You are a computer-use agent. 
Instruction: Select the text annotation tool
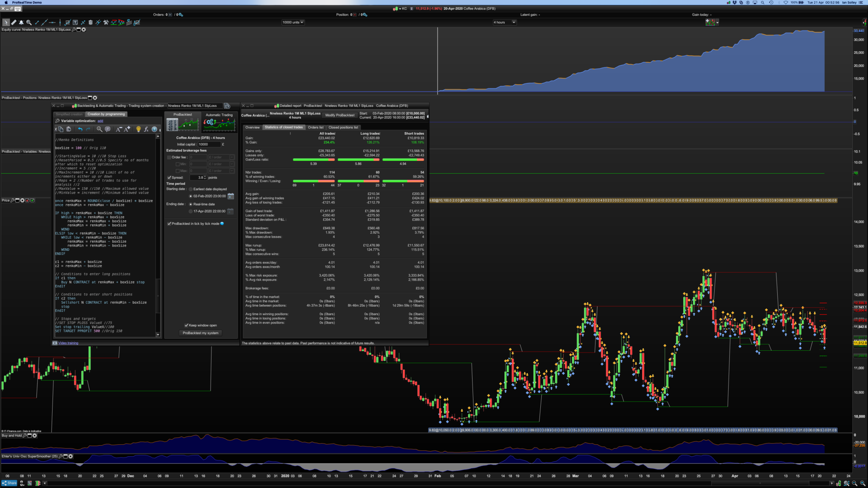click(75, 22)
